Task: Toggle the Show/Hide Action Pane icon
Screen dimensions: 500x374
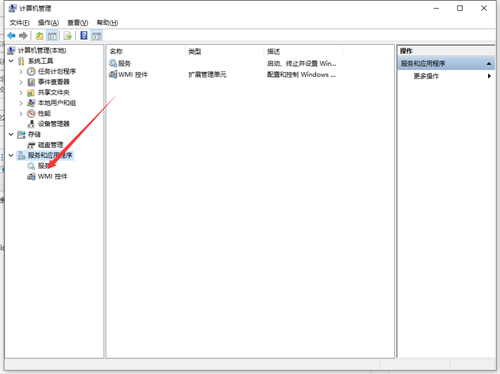Action: click(x=96, y=35)
